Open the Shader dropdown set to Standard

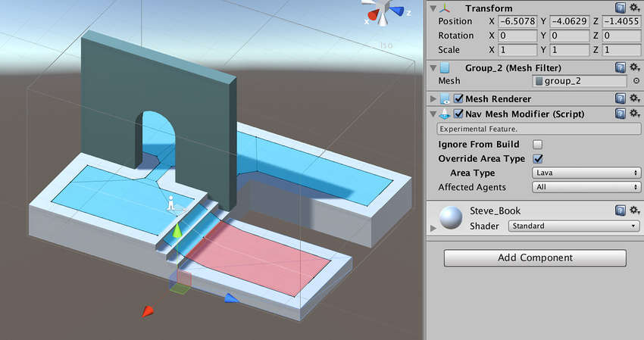click(x=574, y=226)
